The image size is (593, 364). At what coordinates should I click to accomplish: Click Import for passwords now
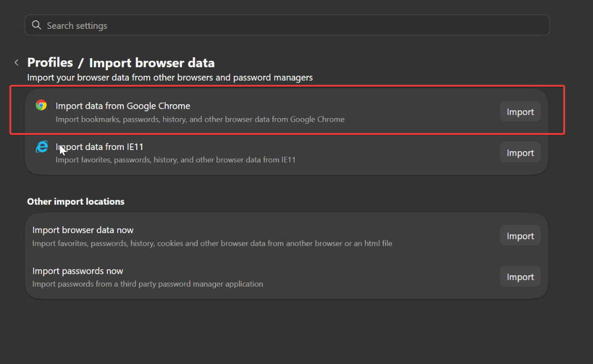(520, 277)
